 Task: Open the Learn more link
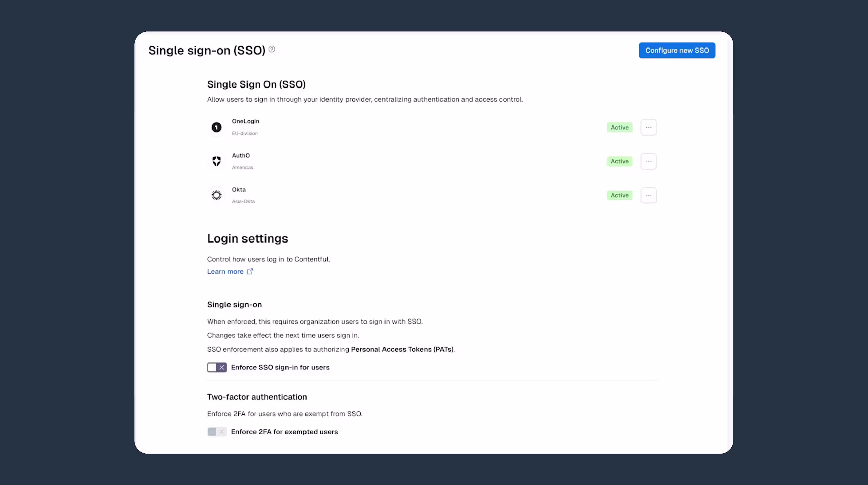coord(225,271)
